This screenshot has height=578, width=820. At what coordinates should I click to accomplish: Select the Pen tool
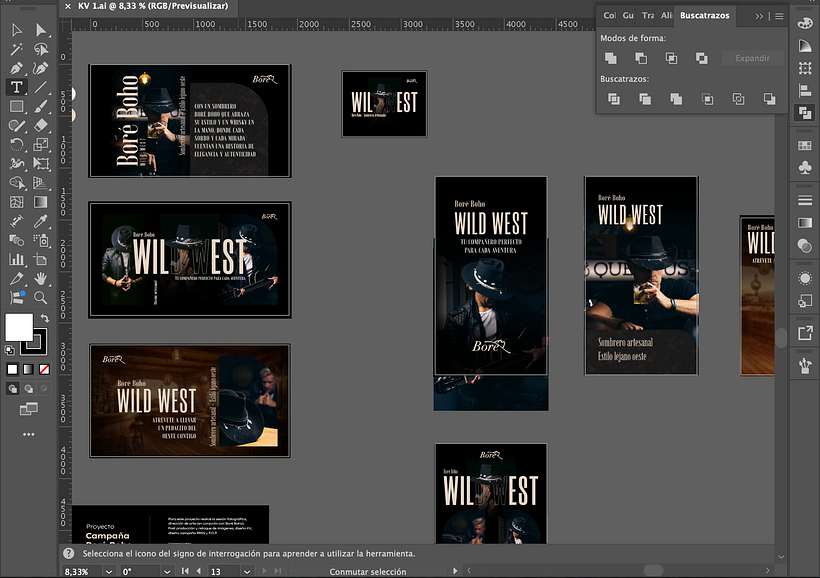(x=17, y=68)
